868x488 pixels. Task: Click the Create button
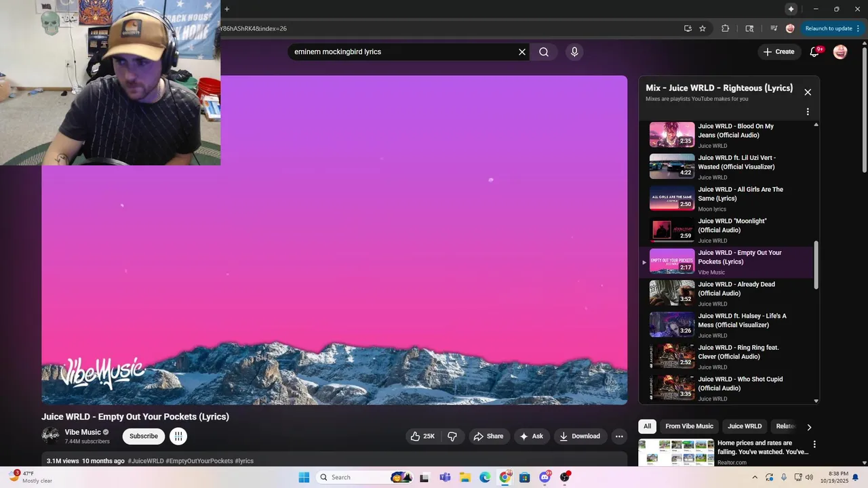(x=779, y=52)
